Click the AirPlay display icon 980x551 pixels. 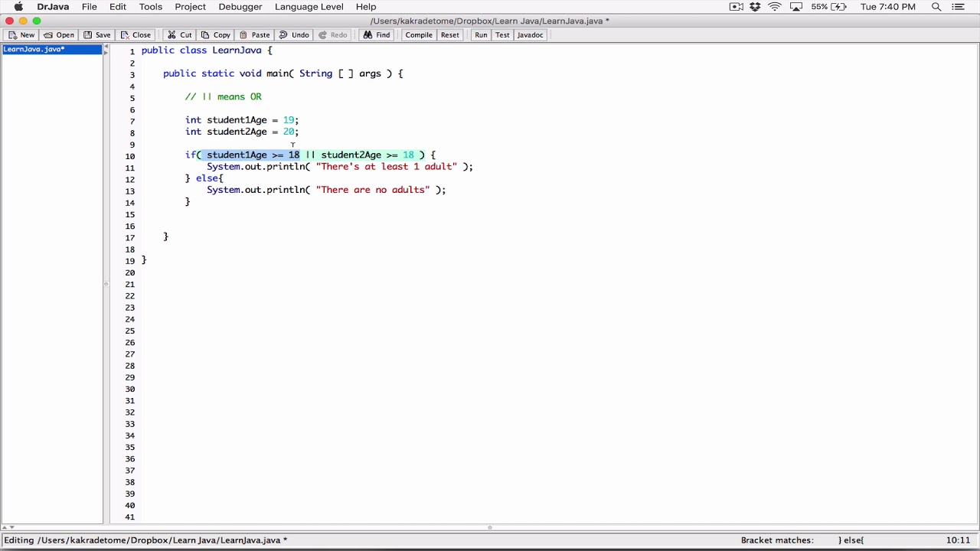tap(796, 7)
